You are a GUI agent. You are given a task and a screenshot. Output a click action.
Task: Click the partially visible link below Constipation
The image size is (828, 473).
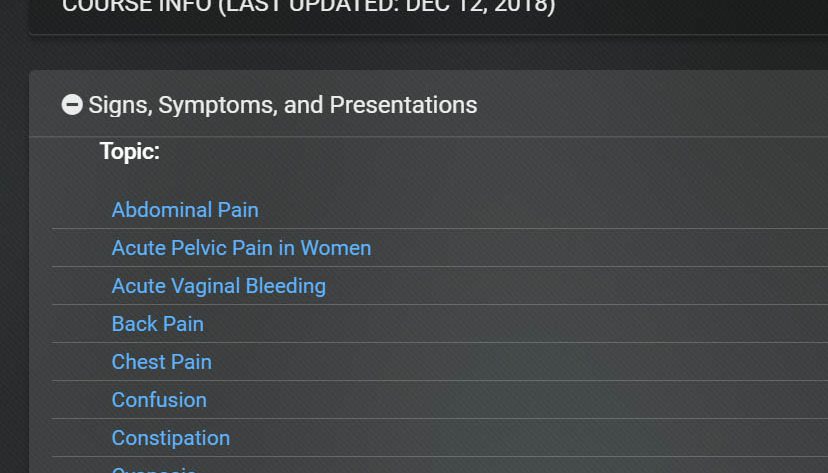point(154,469)
